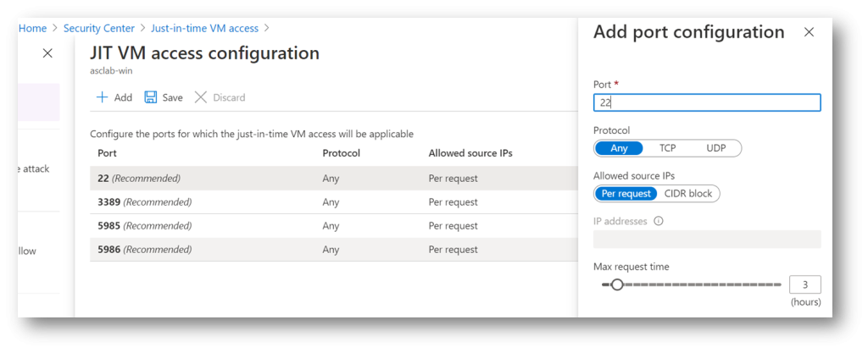
Task: Click the Protocol column header
Action: tap(341, 153)
